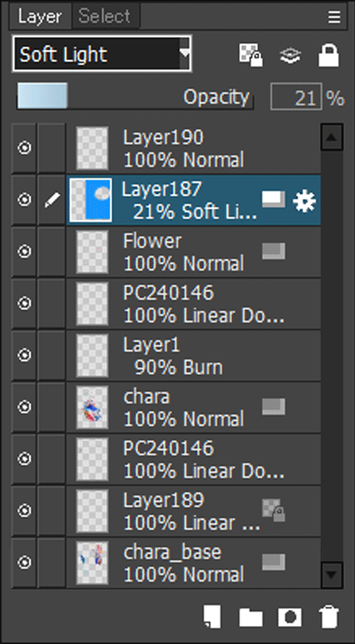Image resolution: width=355 pixels, height=644 pixels.
Task: Toggle Protect Alpha icon in panel header
Action: 251,55
